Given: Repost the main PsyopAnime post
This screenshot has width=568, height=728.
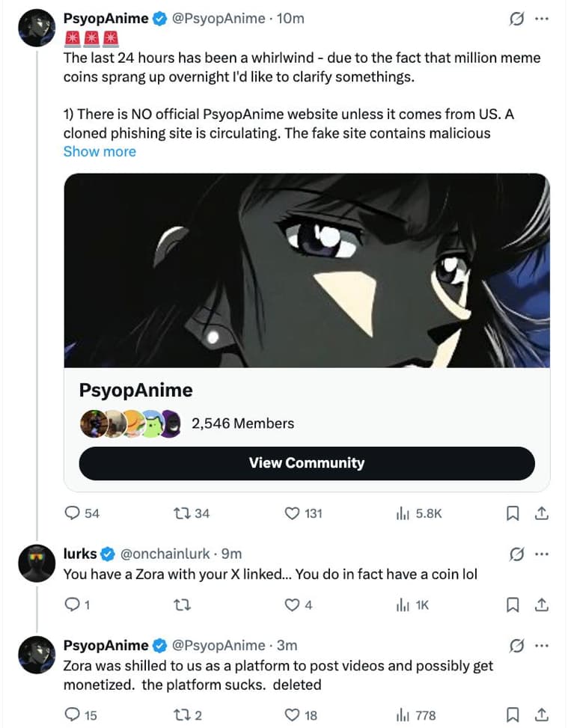Looking at the screenshot, I should tap(182, 513).
